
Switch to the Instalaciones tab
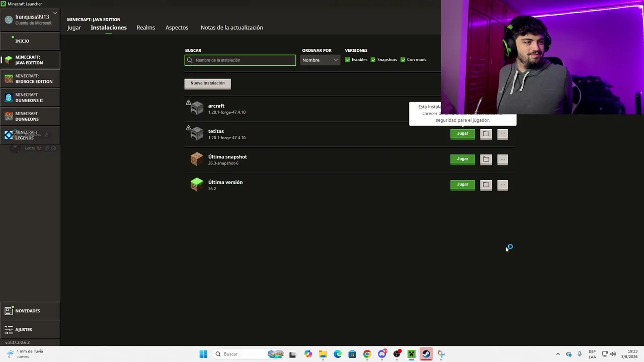click(109, 28)
